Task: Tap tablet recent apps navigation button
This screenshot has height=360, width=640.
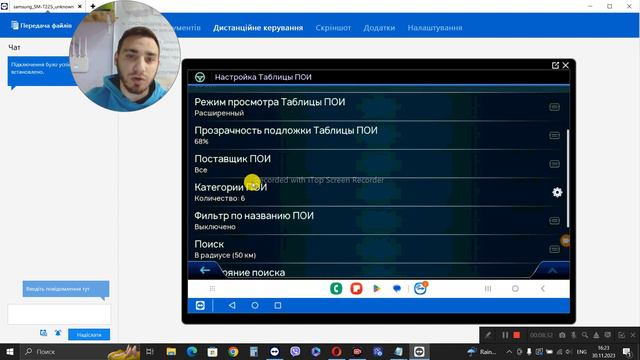Action: [488, 289]
